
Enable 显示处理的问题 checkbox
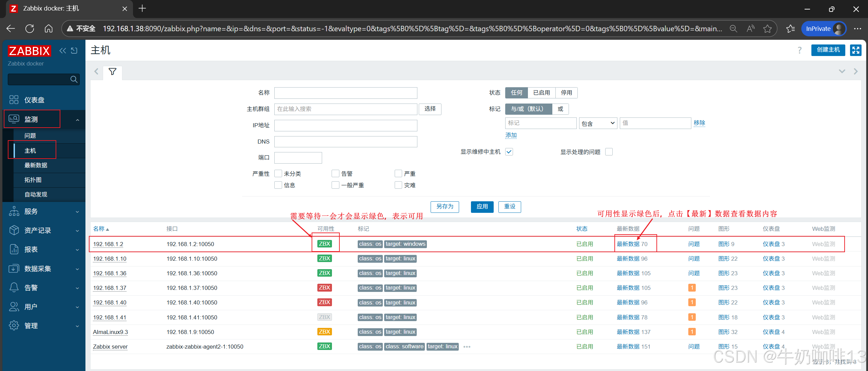point(609,152)
